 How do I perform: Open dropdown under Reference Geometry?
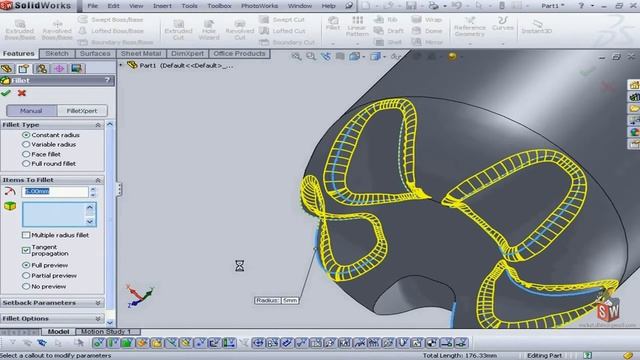[470, 43]
